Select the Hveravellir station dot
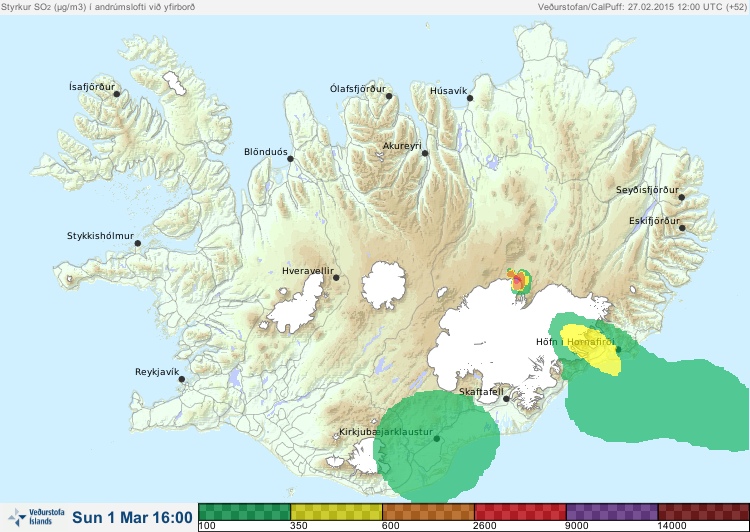This screenshot has width=750, height=532. 336,277
